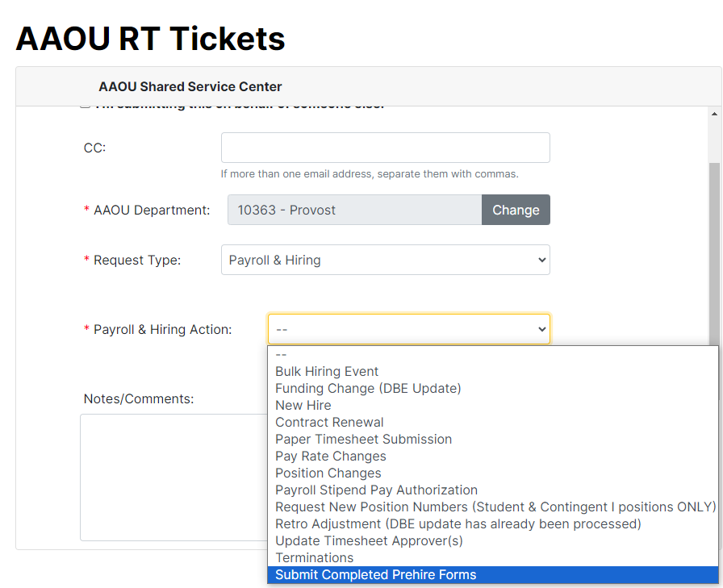This screenshot has width=723, height=588.
Task: Select Submit Completed Prehire Forms
Action: [376, 574]
